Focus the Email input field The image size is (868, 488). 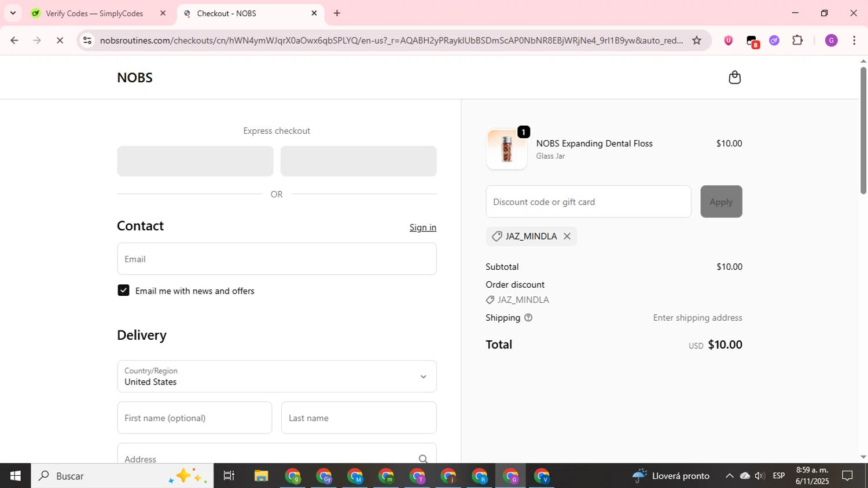(x=277, y=259)
